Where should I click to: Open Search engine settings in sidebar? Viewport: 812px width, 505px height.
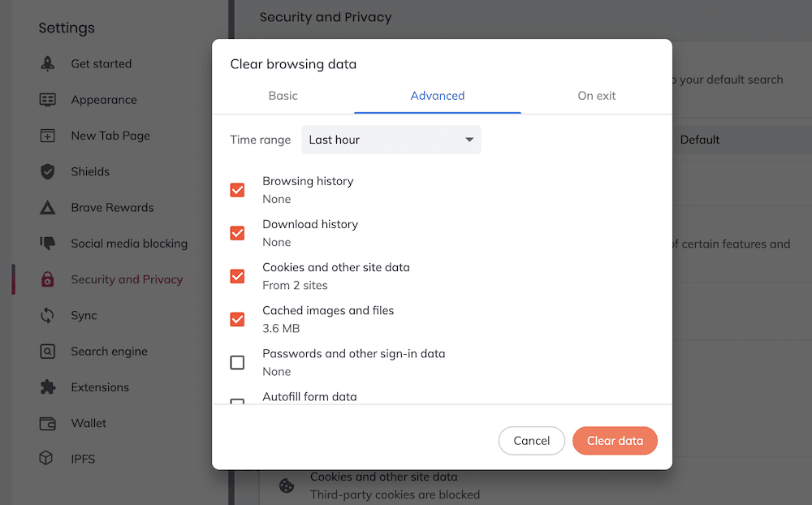(109, 352)
